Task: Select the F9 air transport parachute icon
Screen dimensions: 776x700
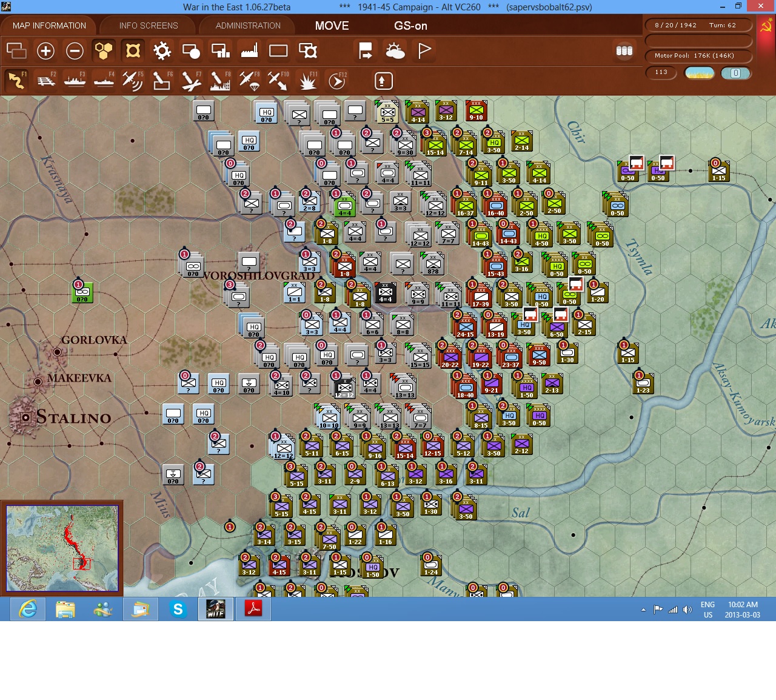Action: [x=249, y=81]
